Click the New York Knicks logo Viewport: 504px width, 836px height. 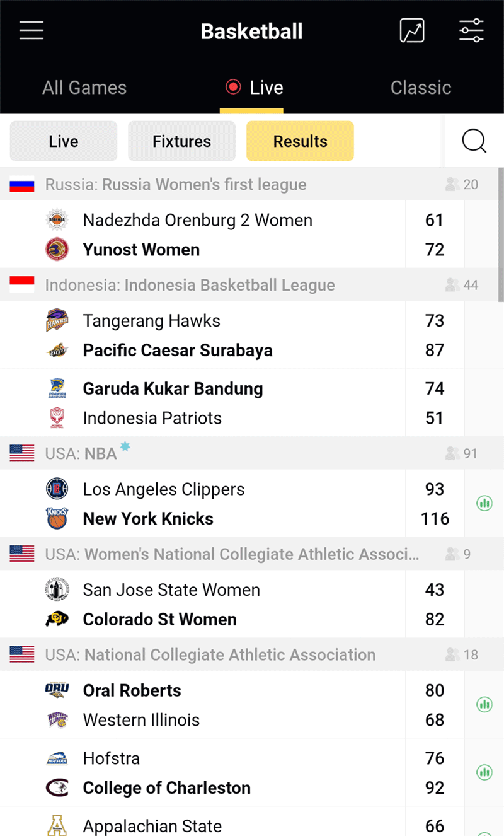click(57, 518)
